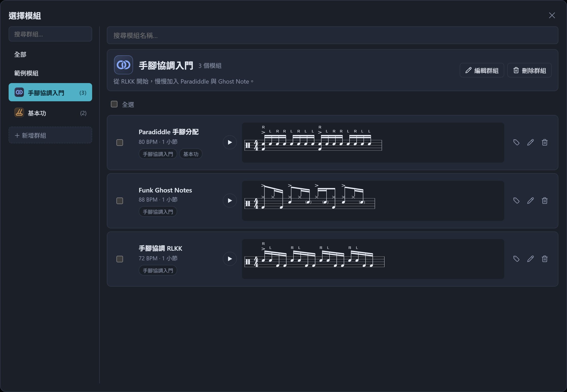Select 全部 in the group list
The height and width of the screenshot is (392, 567).
coord(50,54)
